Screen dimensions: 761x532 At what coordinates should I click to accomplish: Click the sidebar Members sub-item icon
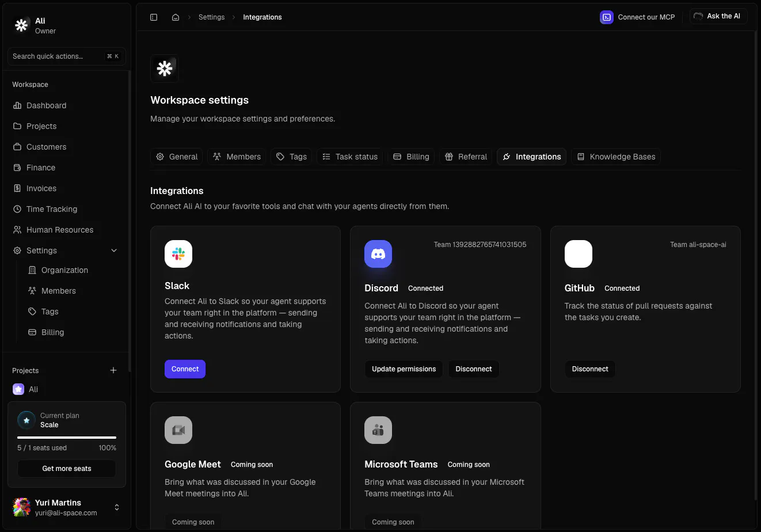tap(32, 291)
